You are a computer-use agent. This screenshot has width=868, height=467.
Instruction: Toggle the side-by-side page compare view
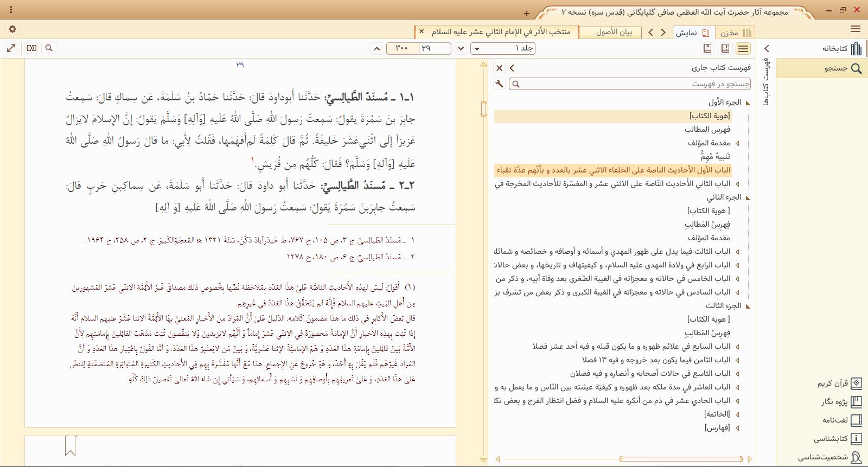click(31, 48)
